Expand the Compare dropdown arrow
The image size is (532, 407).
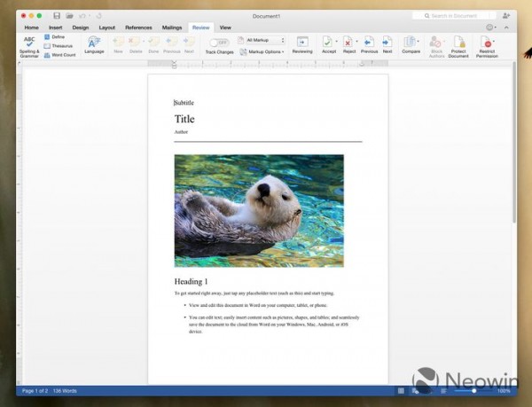[x=418, y=42]
